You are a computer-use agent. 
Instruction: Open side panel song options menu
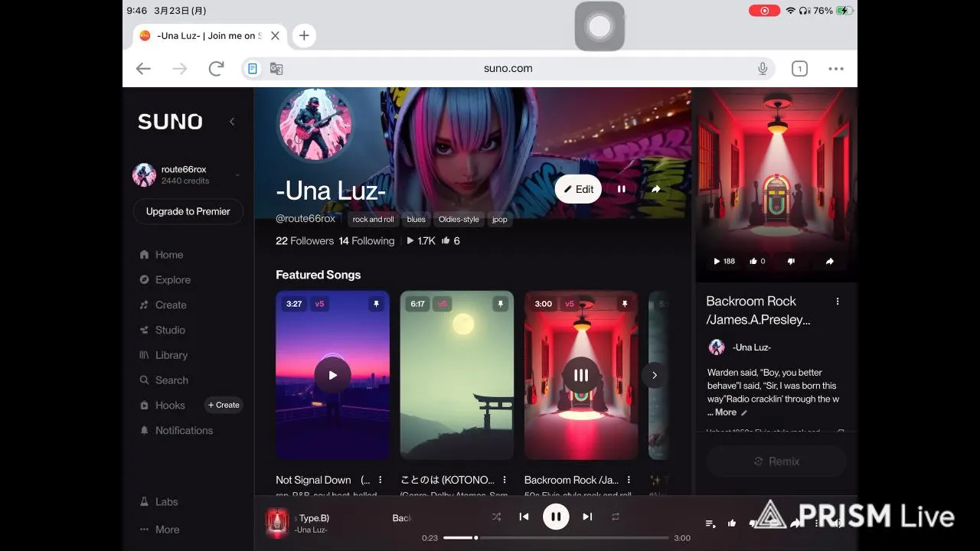tap(838, 301)
